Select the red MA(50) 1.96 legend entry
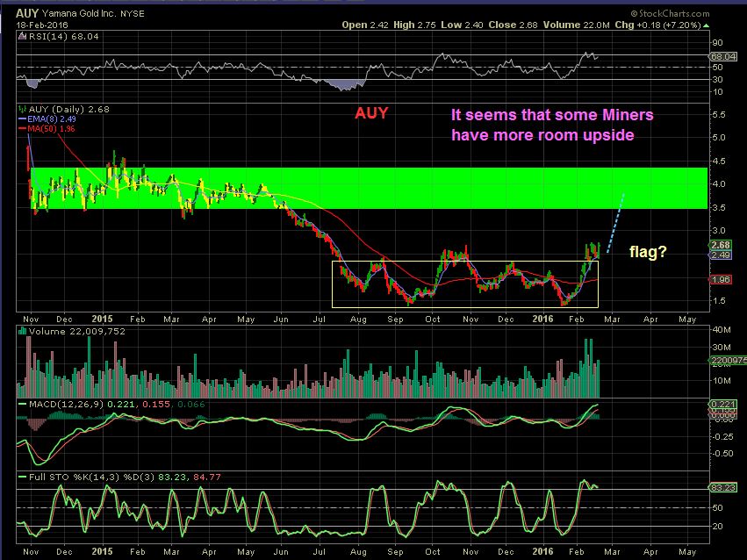The image size is (747, 560). (x=47, y=128)
